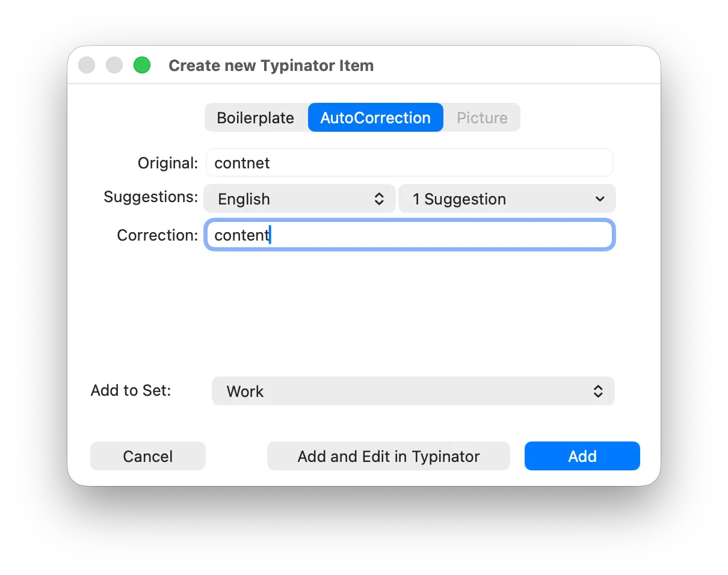Open the Add to Set popup showing Work
The height and width of the screenshot is (575, 728).
pyautogui.click(x=413, y=391)
